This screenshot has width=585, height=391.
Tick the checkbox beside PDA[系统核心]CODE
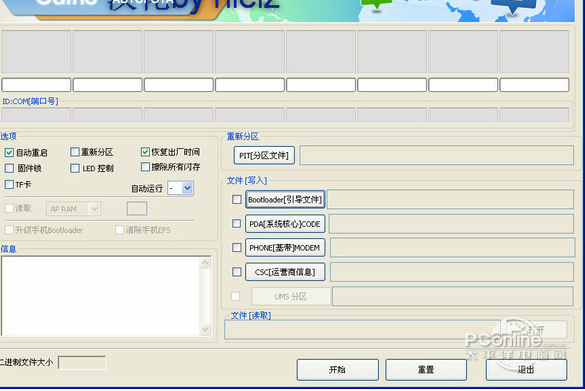coord(237,223)
